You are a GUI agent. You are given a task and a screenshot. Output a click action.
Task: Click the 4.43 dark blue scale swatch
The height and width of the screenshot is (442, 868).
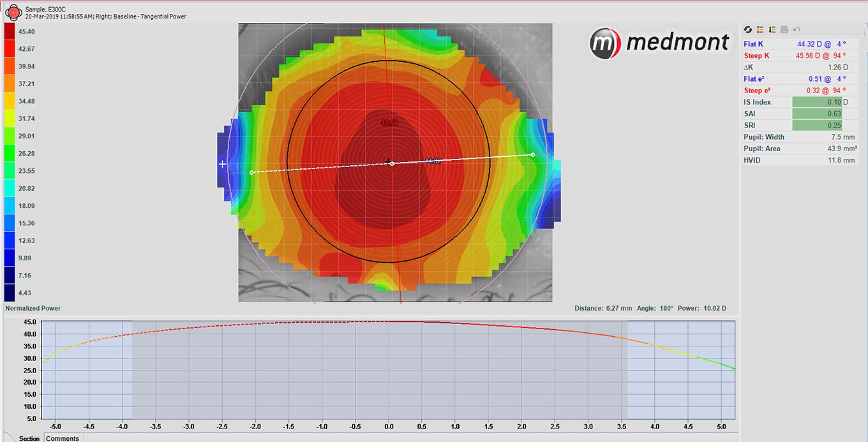coord(10,293)
